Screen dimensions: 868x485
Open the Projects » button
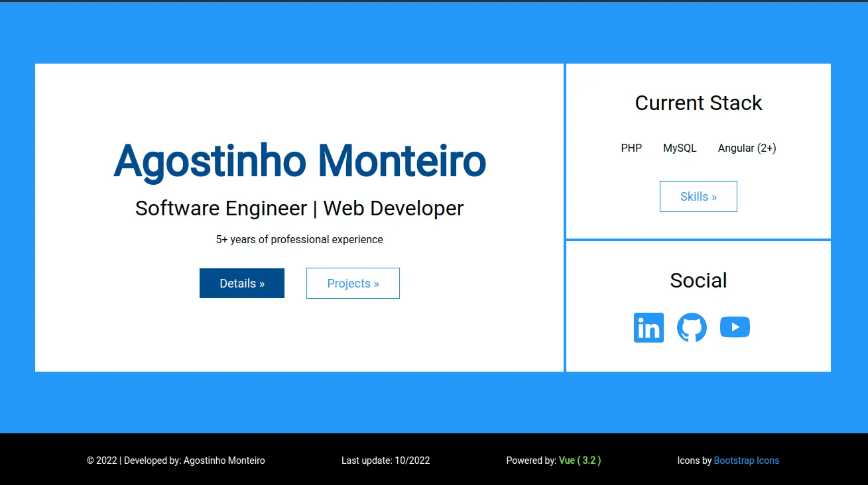(x=353, y=283)
